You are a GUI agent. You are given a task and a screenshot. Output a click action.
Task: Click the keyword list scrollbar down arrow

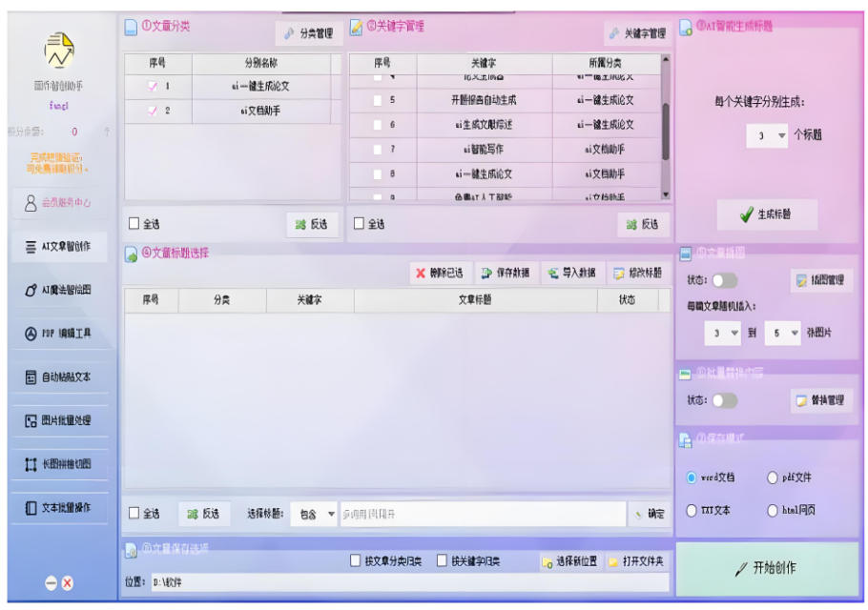pos(666,194)
